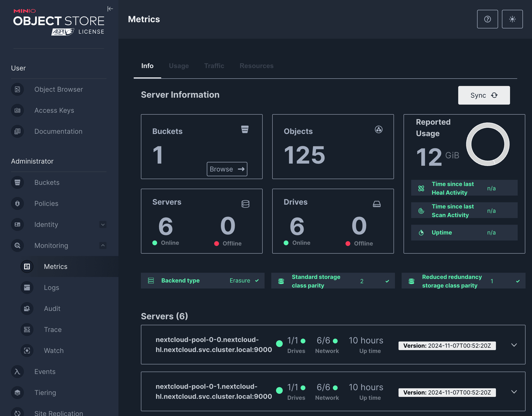Click the Audit menu icon
This screenshot has width=532, height=416.
coord(28,309)
